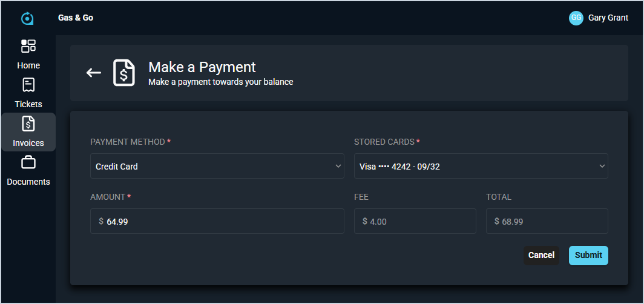The image size is (644, 304).
Task: Select the Invoices dollar document icon
Action: click(28, 124)
